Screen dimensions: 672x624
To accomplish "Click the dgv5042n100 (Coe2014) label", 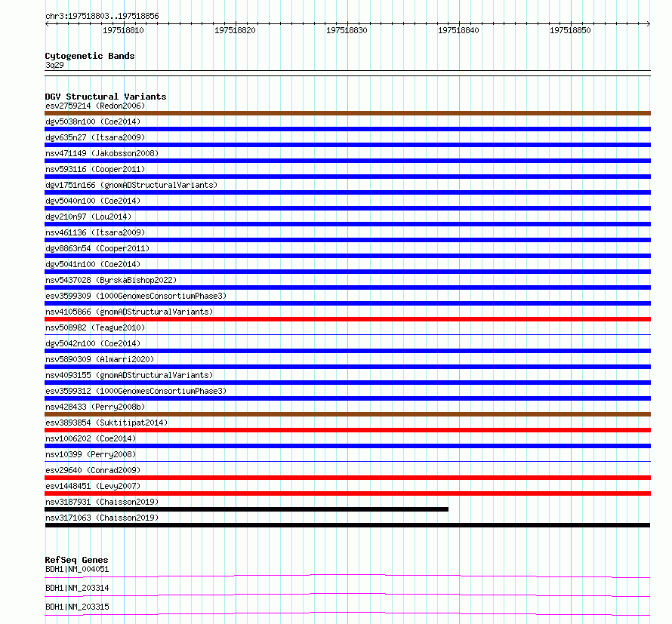I will [93, 343].
